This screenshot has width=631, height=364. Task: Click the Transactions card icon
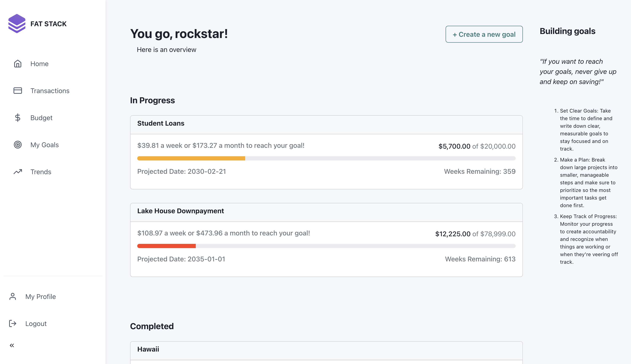[x=18, y=91]
